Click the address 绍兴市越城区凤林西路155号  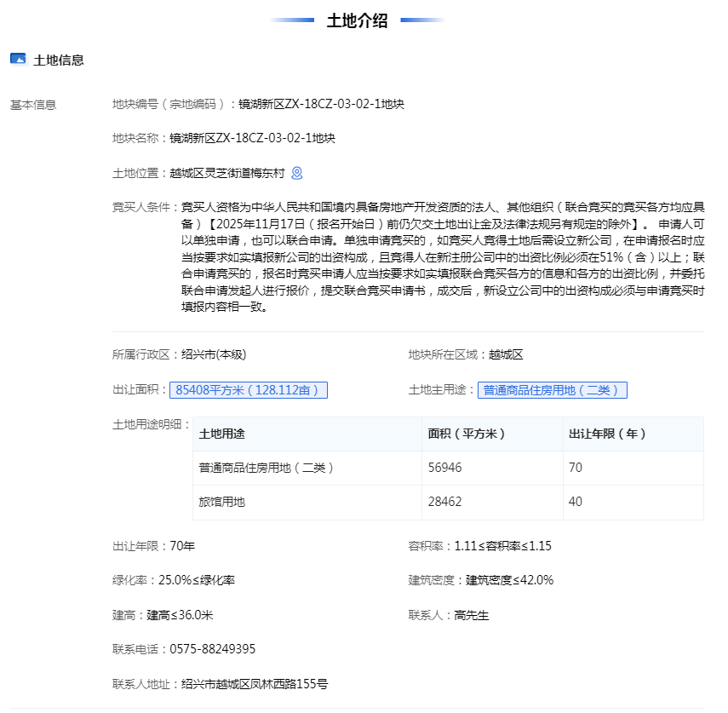(x=255, y=683)
